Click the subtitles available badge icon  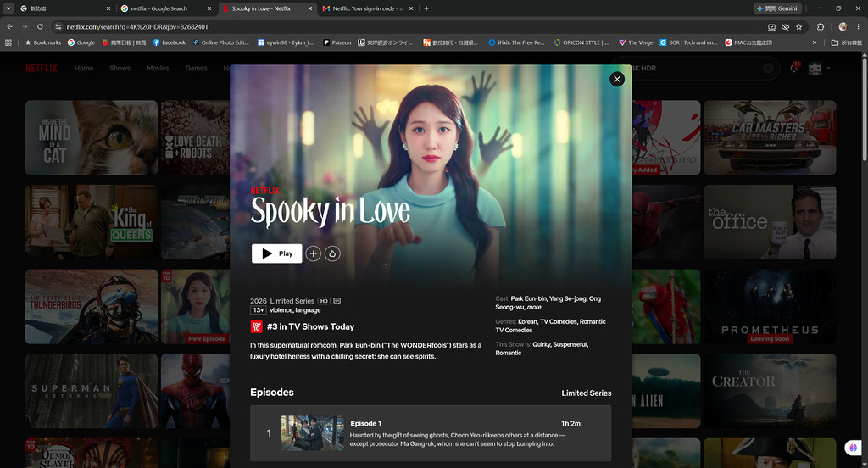(x=337, y=301)
